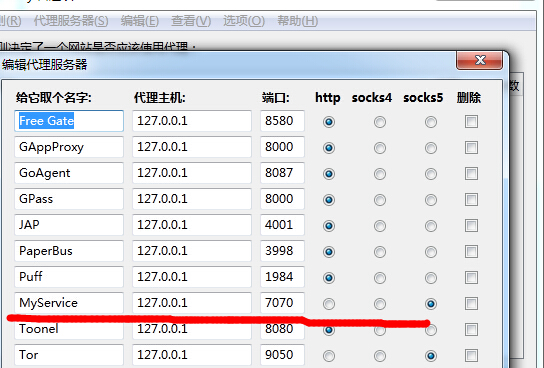The width and height of the screenshot is (544, 368).
Task: Click the port field showing 3998
Action: 282,251
